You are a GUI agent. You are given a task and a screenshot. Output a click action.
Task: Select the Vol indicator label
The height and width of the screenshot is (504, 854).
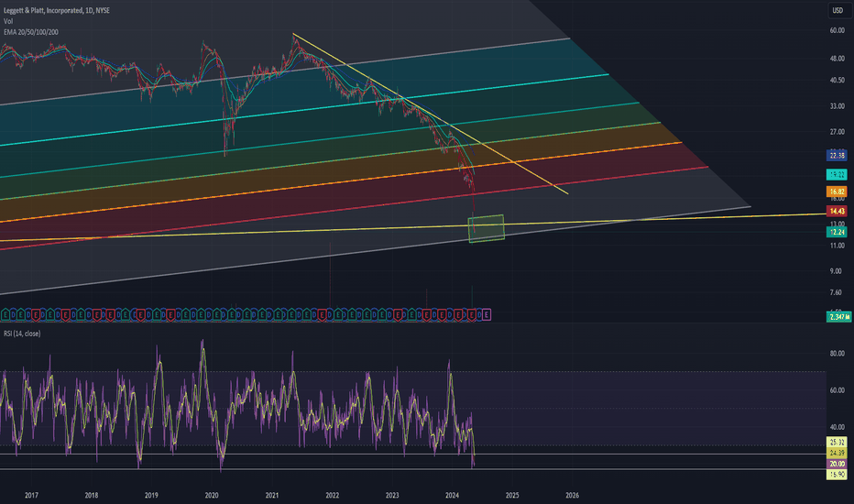(8, 21)
